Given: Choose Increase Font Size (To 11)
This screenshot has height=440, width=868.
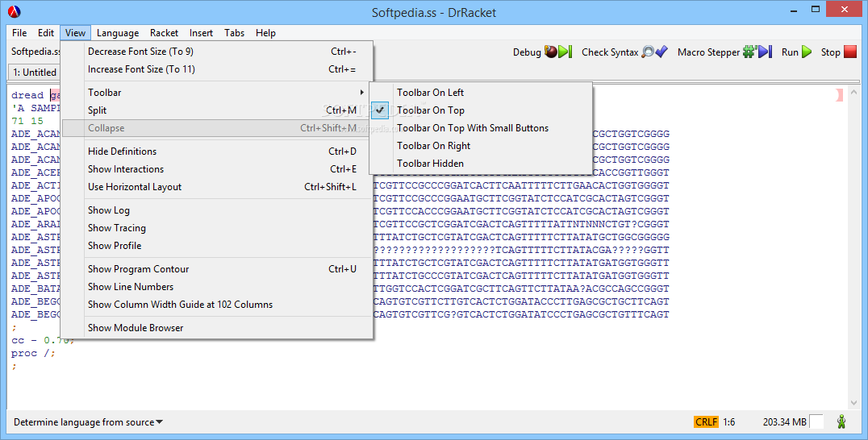Looking at the screenshot, I should click(217, 69).
